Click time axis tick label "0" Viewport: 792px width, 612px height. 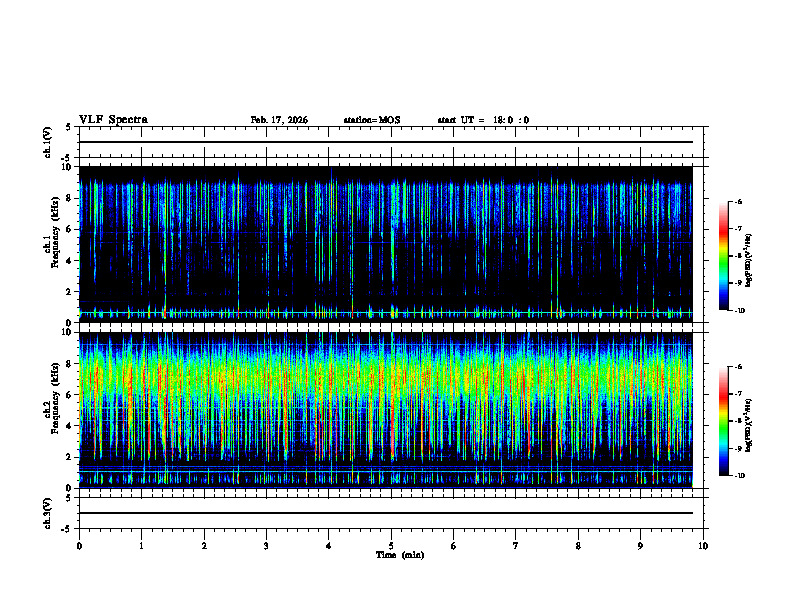pyautogui.click(x=79, y=546)
